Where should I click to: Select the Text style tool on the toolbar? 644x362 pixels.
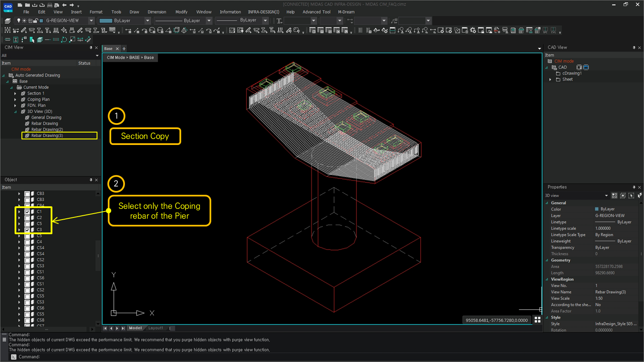tap(279, 21)
